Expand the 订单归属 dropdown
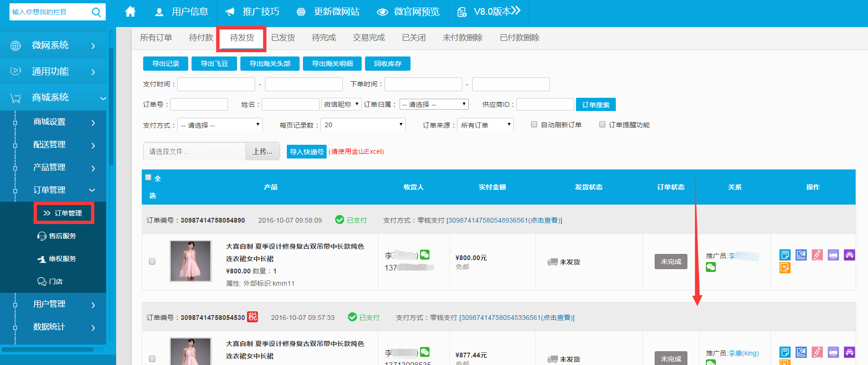This screenshot has width=868, height=365. pyautogui.click(x=434, y=104)
